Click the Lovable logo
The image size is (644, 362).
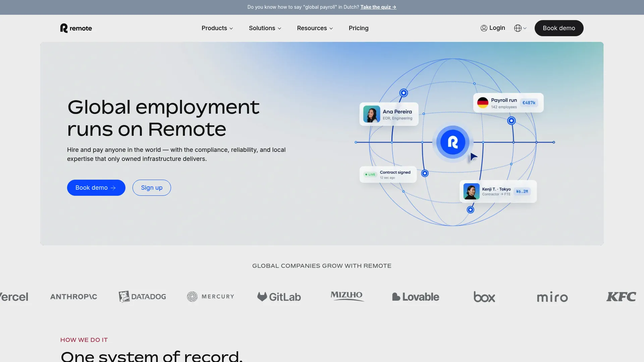[x=416, y=297]
